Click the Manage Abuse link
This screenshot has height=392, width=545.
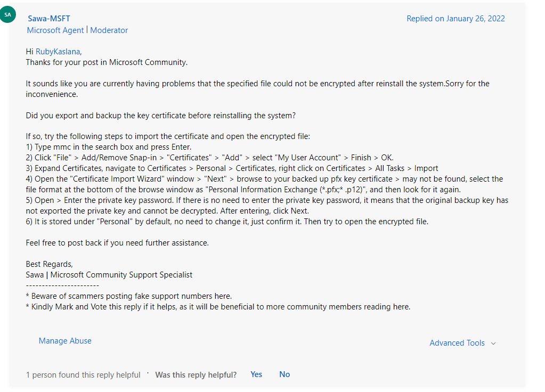pyautogui.click(x=65, y=341)
